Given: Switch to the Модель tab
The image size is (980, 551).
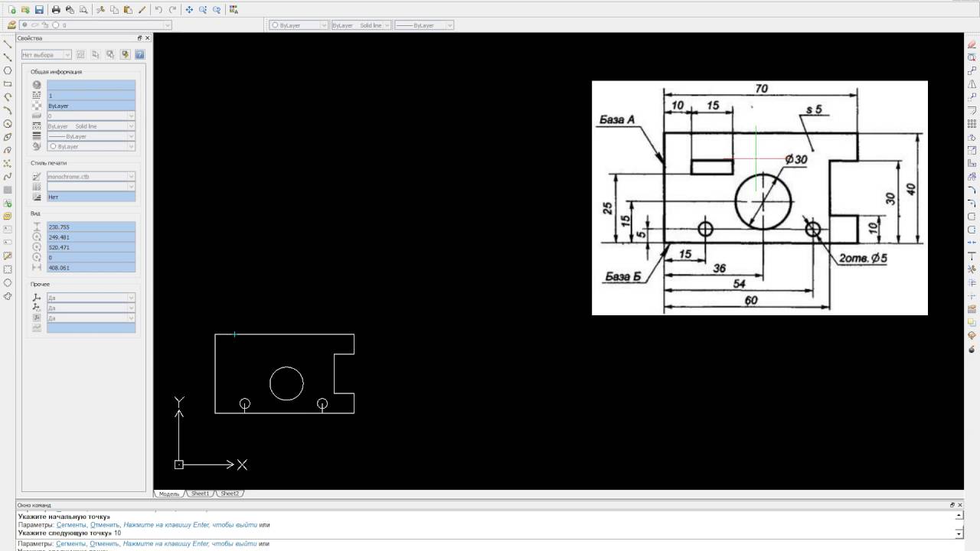Looking at the screenshot, I should (x=168, y=494).
